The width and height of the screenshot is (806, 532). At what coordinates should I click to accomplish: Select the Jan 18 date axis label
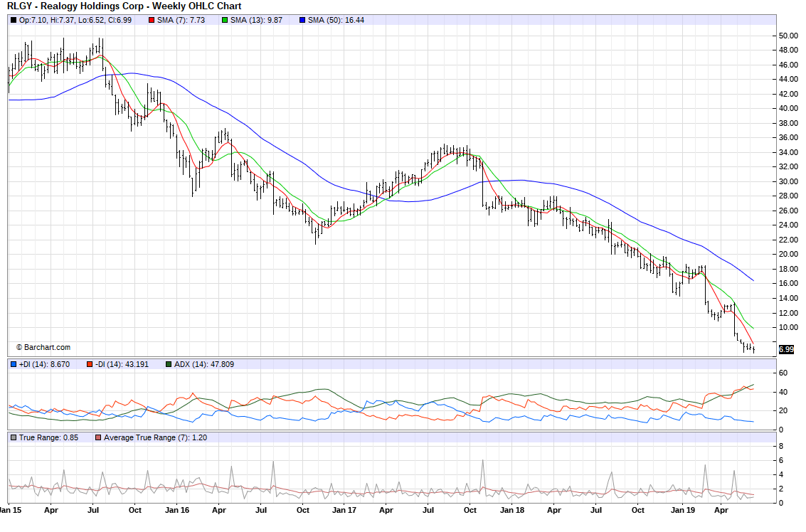click(512, 510)
